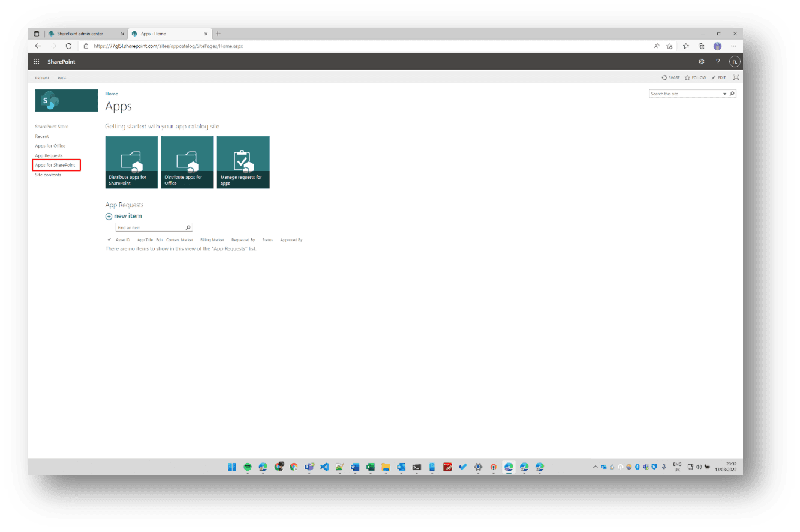Sort by Content Market column header

point(179,240)
